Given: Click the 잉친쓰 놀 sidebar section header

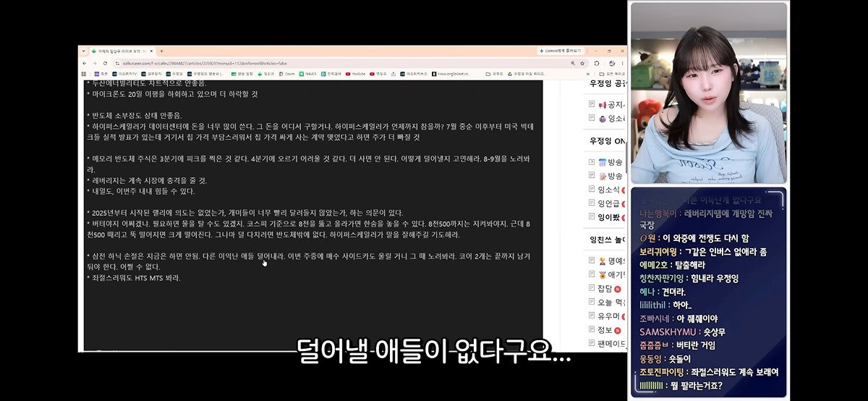Looking at the screenshot, I should [608, 240].
